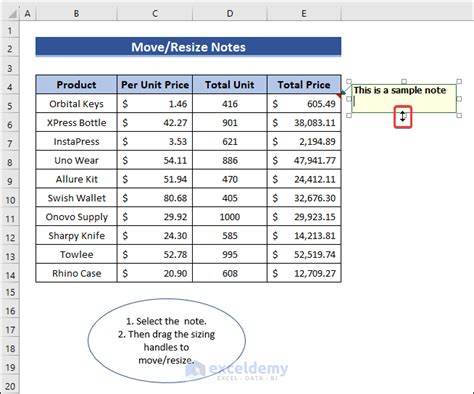Click the 1000 total unit cell
This screenshot has height=394, width=474.
pos(230,217)
